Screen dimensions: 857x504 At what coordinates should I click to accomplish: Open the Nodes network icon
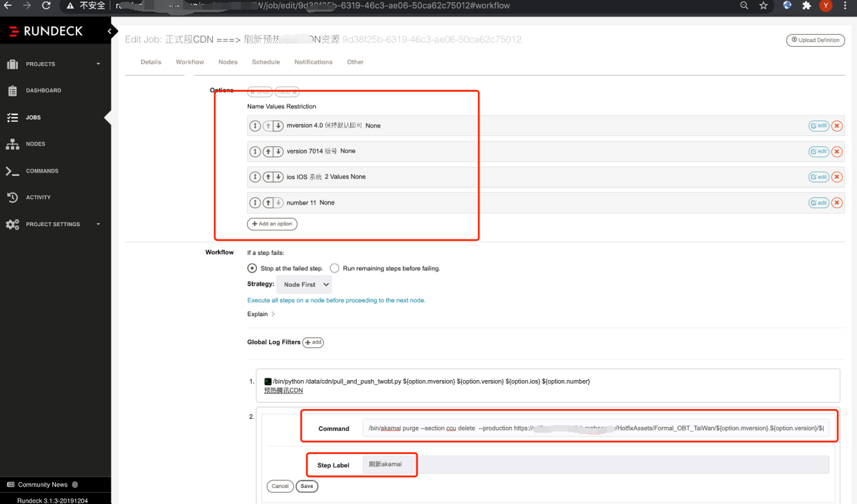coord(12,144)
